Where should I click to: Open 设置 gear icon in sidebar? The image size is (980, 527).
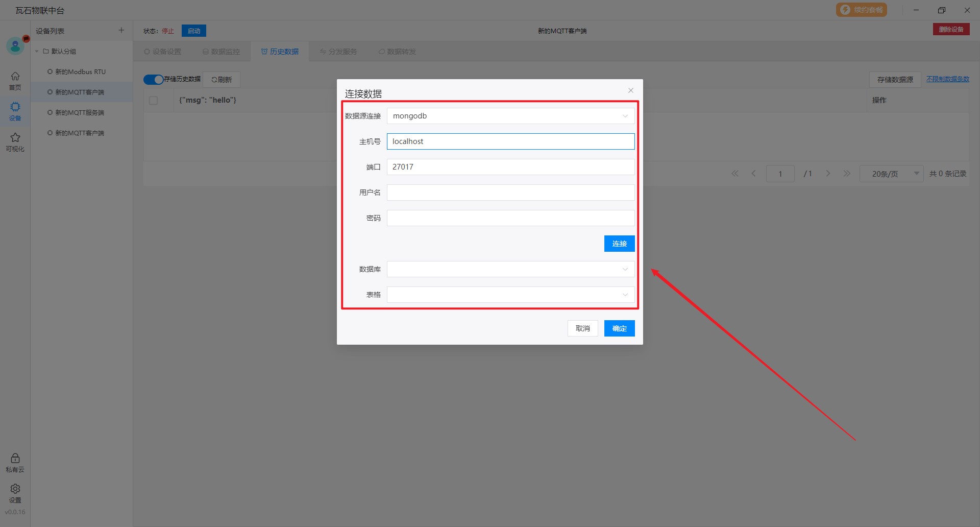click(x=15, y=493)
